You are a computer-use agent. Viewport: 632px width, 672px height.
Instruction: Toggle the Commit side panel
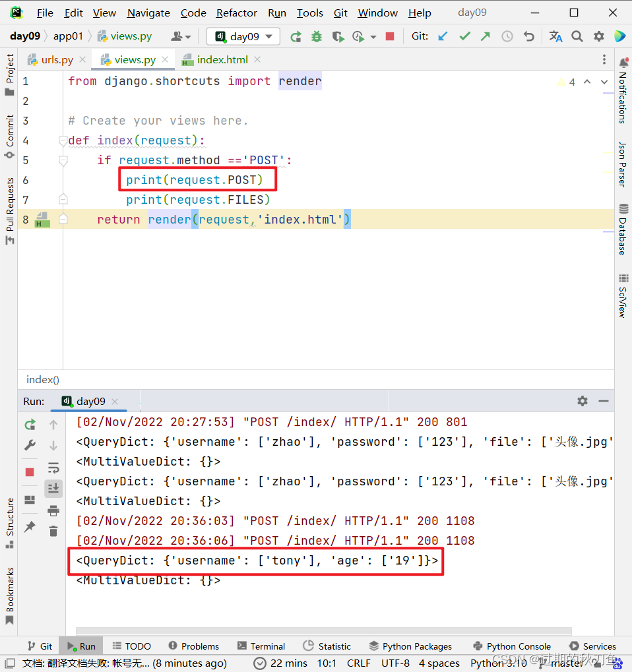[9, 137]
